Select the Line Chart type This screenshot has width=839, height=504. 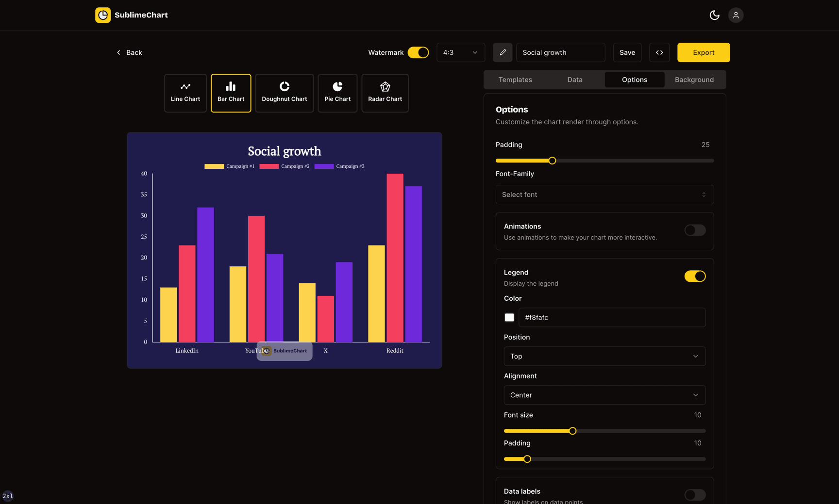click(x=185, y=93)
